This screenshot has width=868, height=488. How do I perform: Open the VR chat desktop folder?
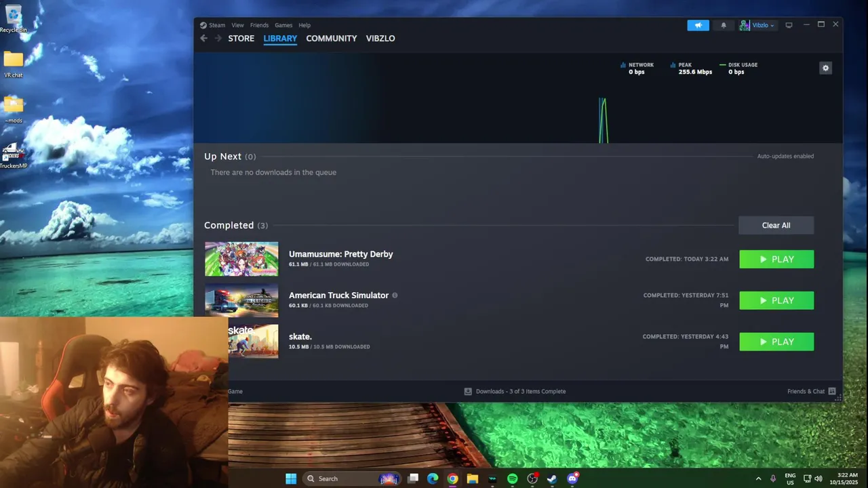[x=13, y=65]
